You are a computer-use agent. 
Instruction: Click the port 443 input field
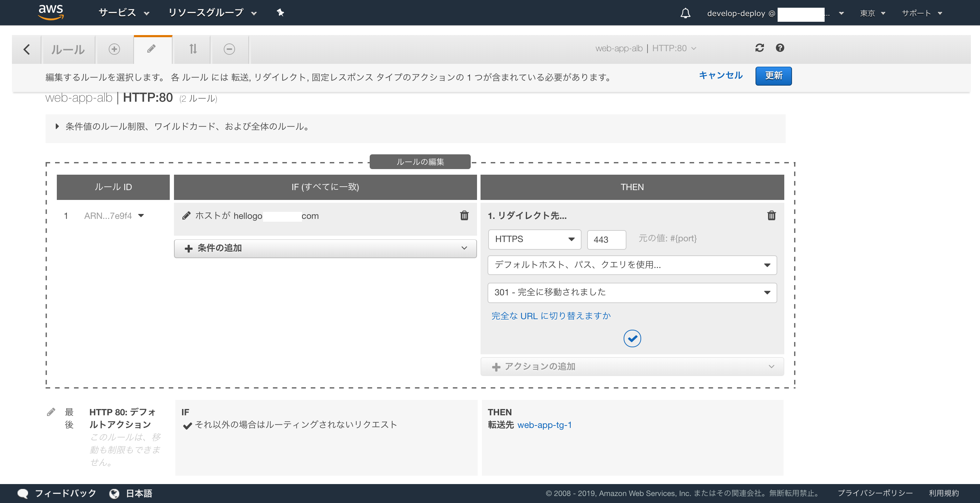(x=606, y=240)
